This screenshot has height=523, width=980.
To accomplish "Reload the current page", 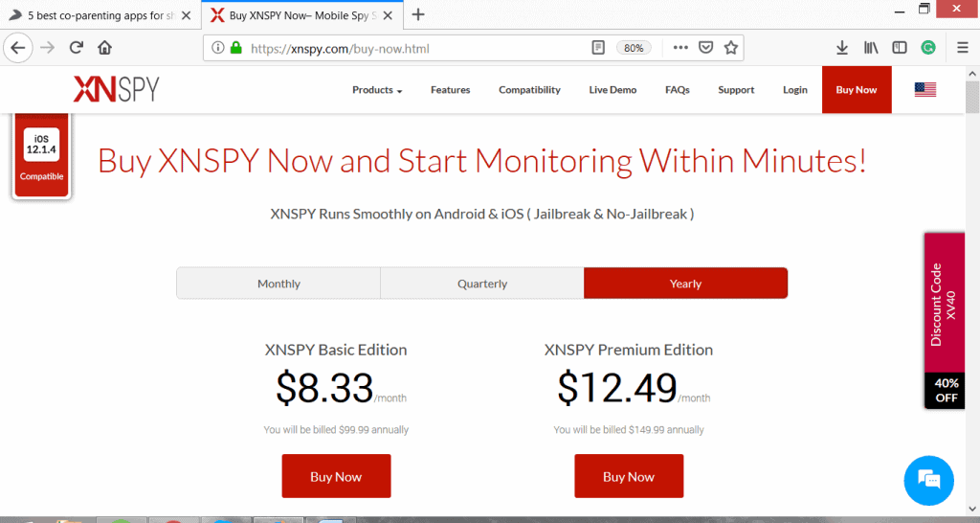I will point(77,48).
